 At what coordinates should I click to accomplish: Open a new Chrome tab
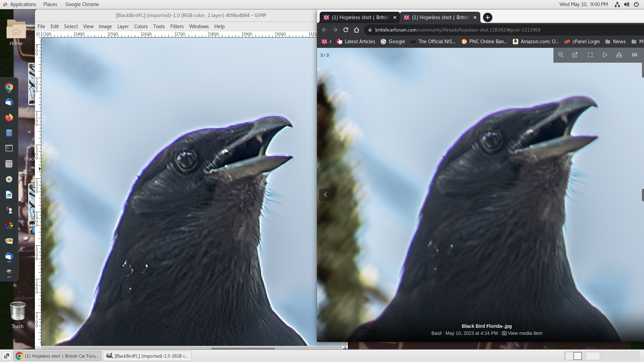pos(488,17)
